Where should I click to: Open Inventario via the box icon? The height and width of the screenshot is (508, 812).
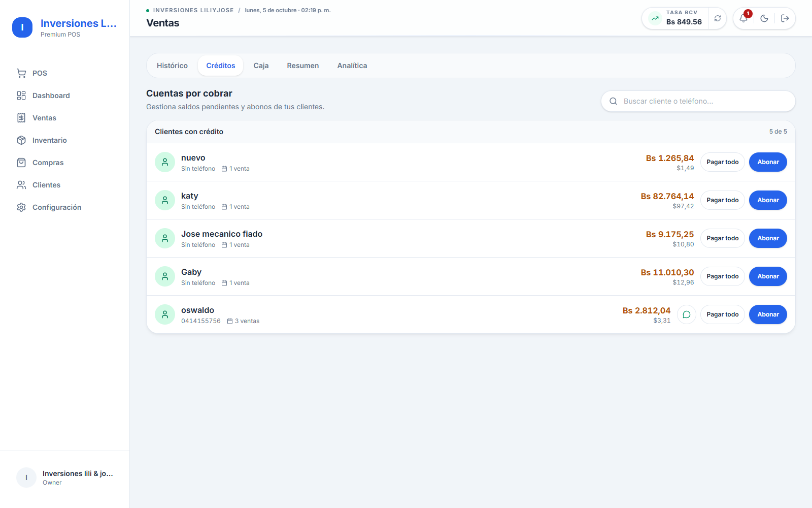[21, 140]
